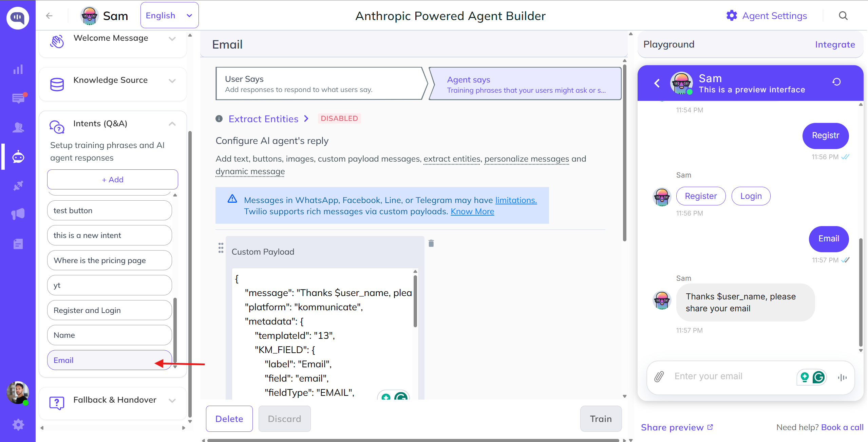Expand Extract Entities chevron
This screenshot has width=868, height=442.
306,118
